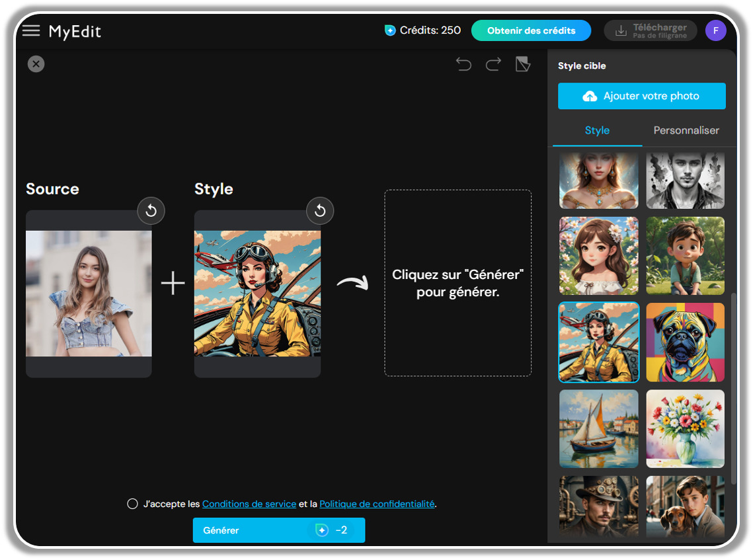
Task: Select the Style tab
Action: click(x=596, y=130)
